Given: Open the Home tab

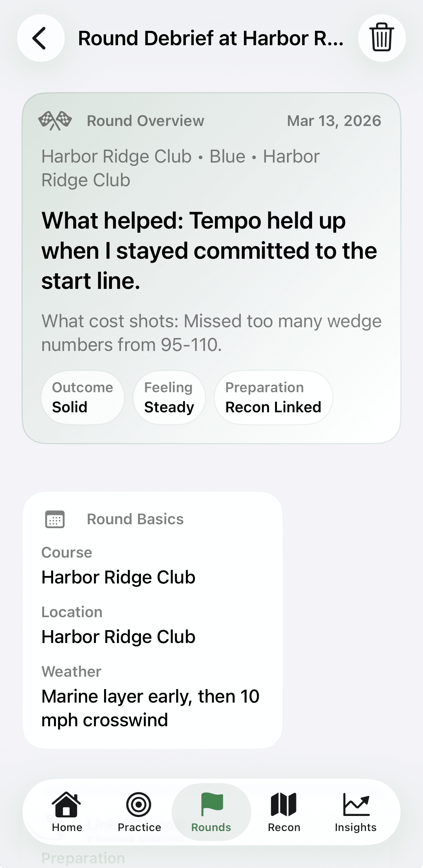Looking at the screenshot, I should [67, 812].
